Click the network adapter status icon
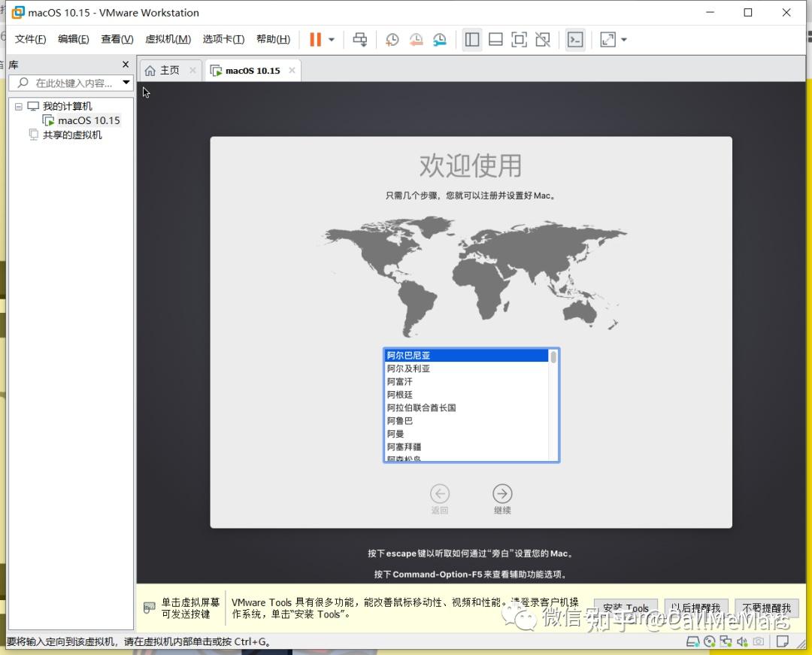This screenshot has height=655, width=812. click(x=726, y=642)
